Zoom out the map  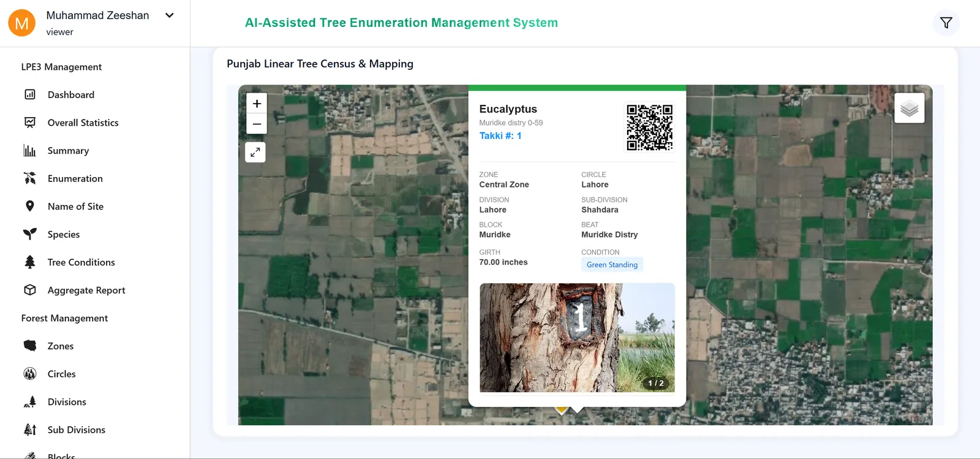click(x=257, y=124)
